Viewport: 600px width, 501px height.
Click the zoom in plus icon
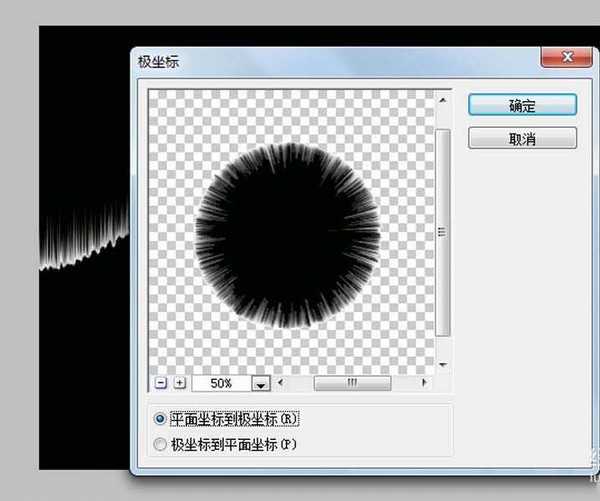tap(180, 383)
